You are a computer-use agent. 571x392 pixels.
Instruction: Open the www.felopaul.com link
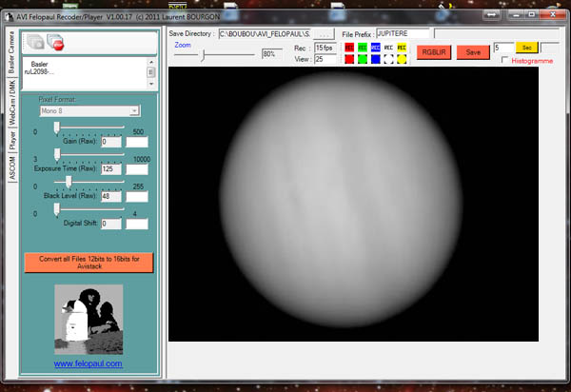[88, 363]
